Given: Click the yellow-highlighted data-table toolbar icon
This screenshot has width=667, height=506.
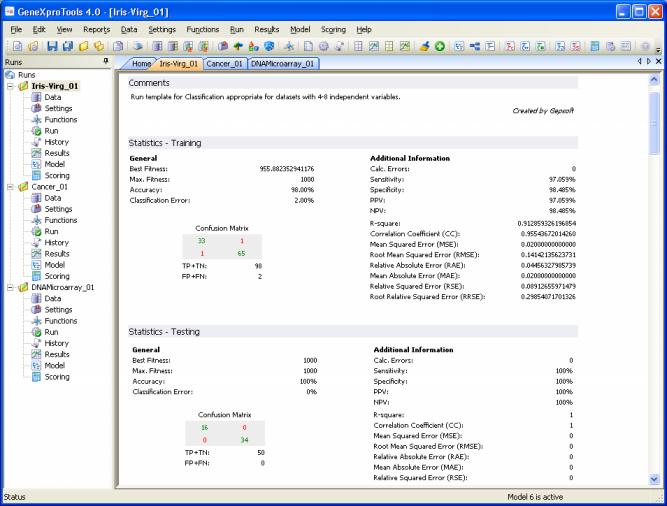Looking at the screenshot, I should click(x=173, y=46).
